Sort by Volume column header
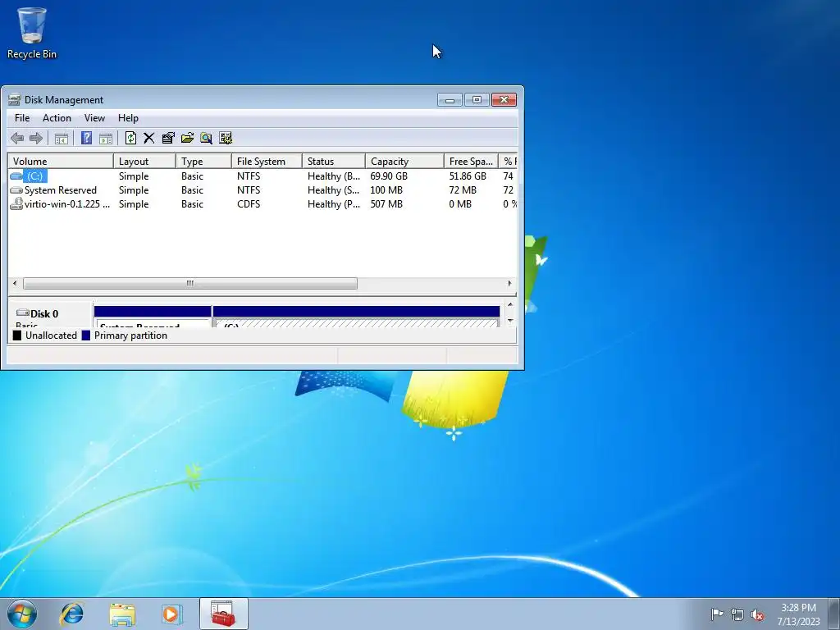The height and width of the screenshot is (630, 840). tap(61, 162)
